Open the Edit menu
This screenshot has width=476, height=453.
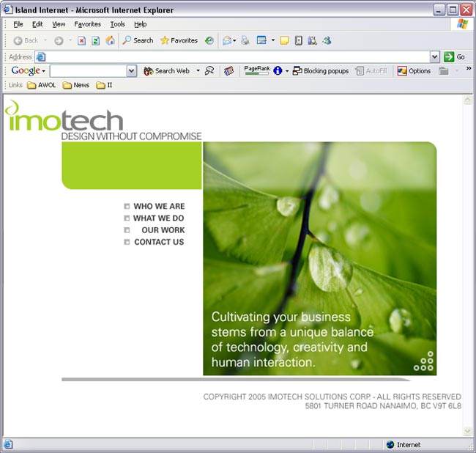37,24
